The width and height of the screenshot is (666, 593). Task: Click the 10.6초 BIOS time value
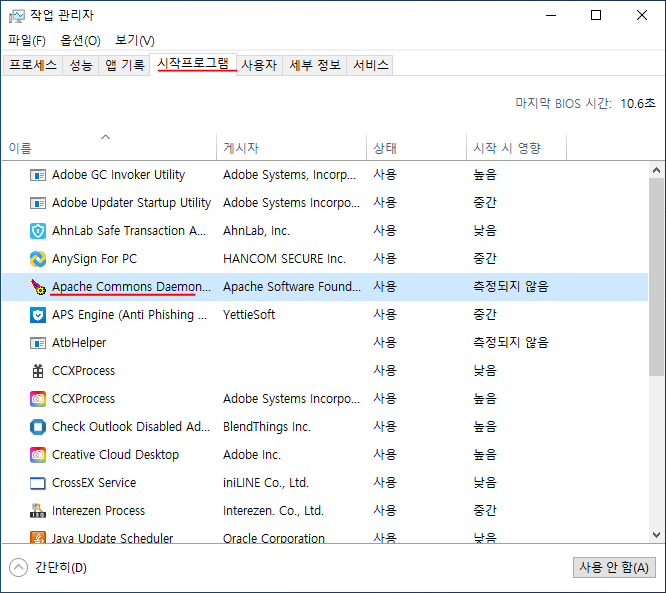(x=638, y=104)
